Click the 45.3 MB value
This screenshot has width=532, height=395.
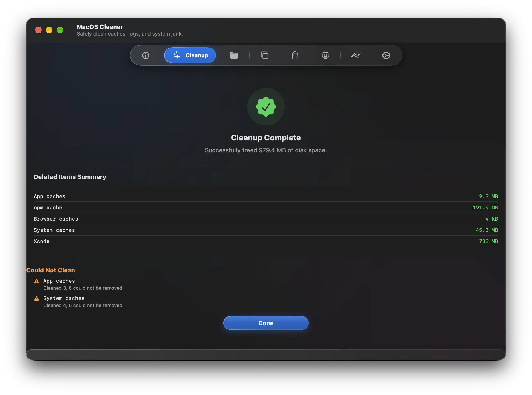[487, 230]
